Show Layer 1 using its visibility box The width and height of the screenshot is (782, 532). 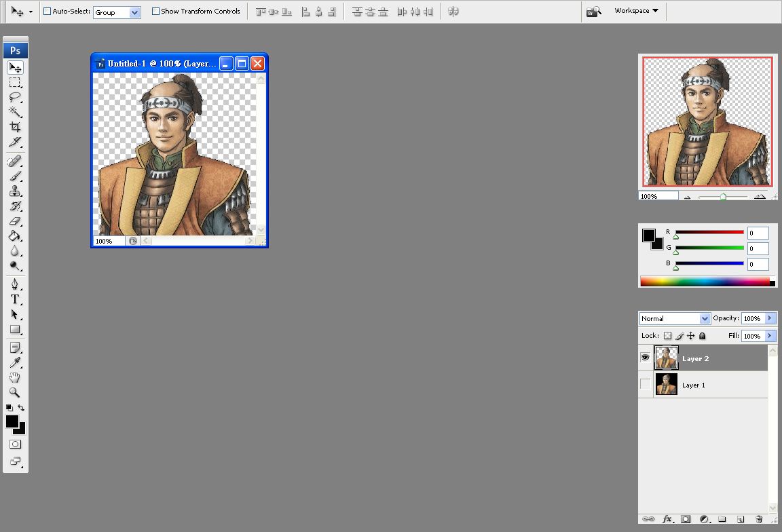tap(646, 384)
